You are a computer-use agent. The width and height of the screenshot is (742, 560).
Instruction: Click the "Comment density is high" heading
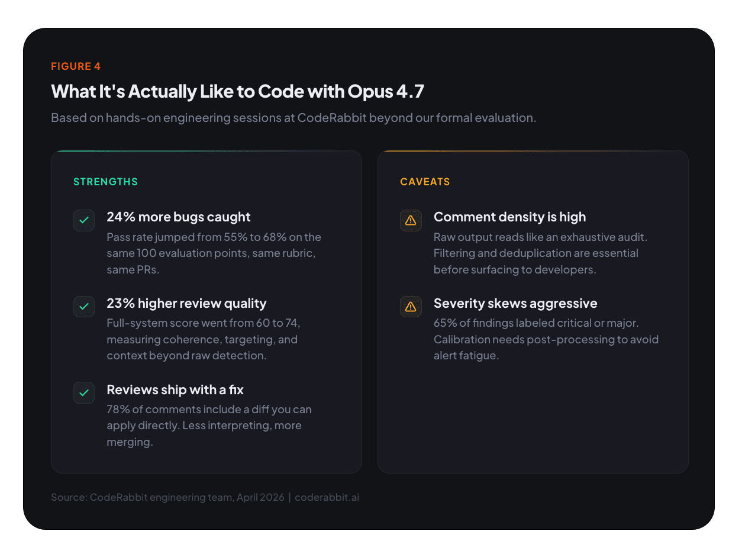[x=509, y=217]
